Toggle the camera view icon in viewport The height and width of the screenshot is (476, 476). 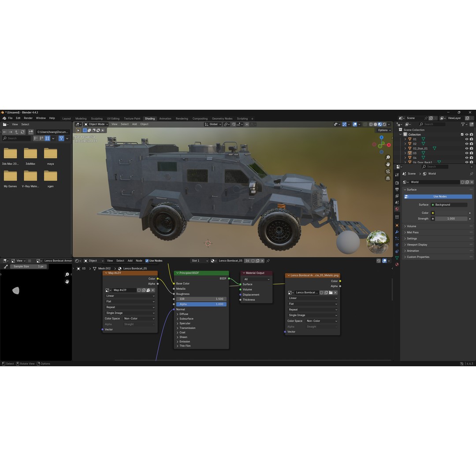tap(388, 171)
